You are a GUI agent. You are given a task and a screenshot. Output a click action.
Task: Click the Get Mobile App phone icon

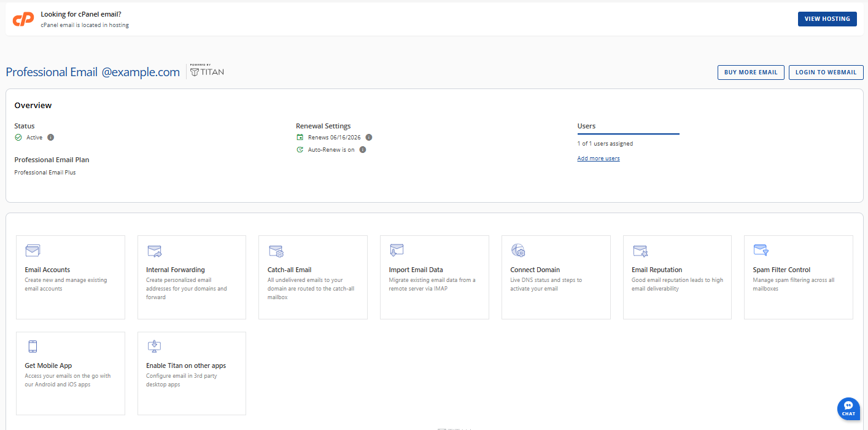[x=33, y=346]
